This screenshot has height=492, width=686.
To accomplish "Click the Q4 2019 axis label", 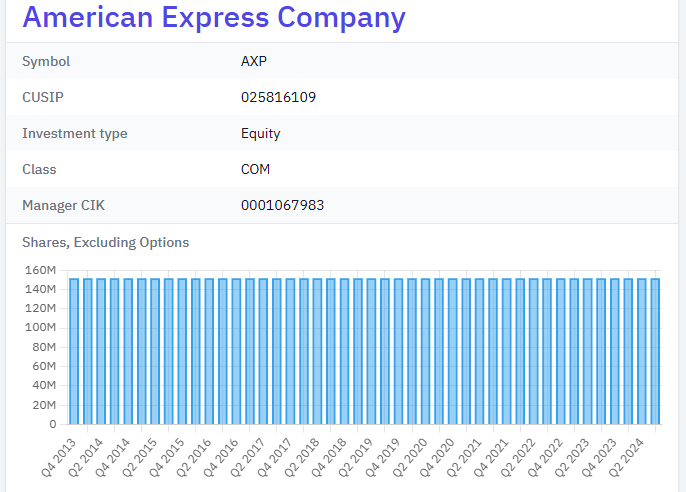I will [384, 457].
